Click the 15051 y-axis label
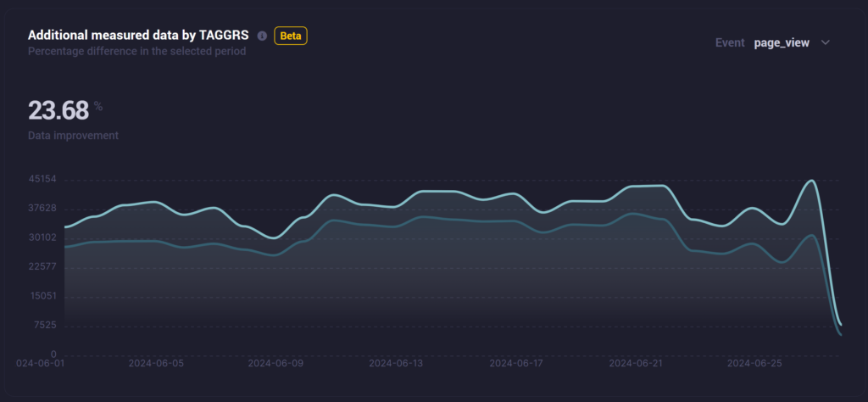 pyautogui.click(x=42, y=296)
